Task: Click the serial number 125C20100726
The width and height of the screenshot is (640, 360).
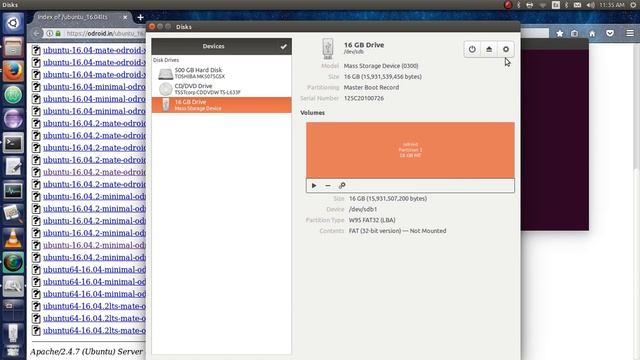Action: coord(364,98)
